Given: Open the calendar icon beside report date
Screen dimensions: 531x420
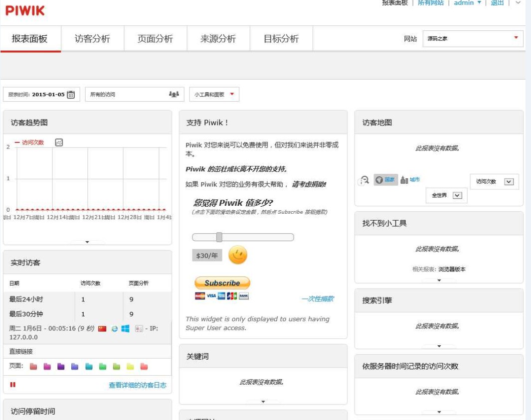Looking at the screenshot, I should click(71, 95).
